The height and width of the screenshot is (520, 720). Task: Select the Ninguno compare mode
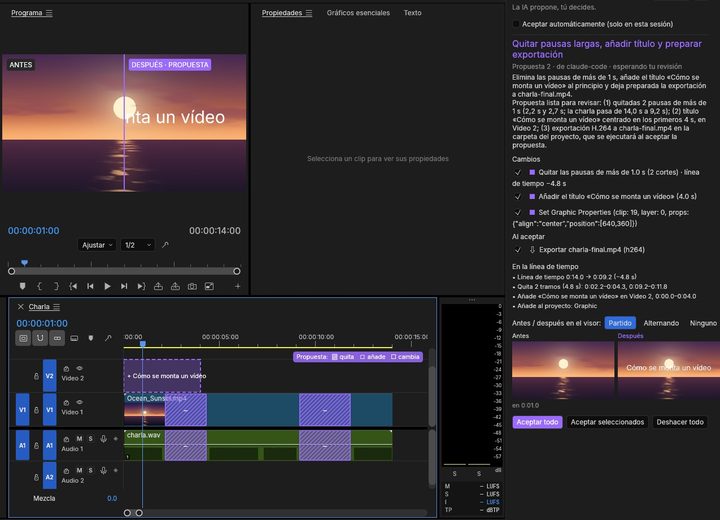coord(703,323)
